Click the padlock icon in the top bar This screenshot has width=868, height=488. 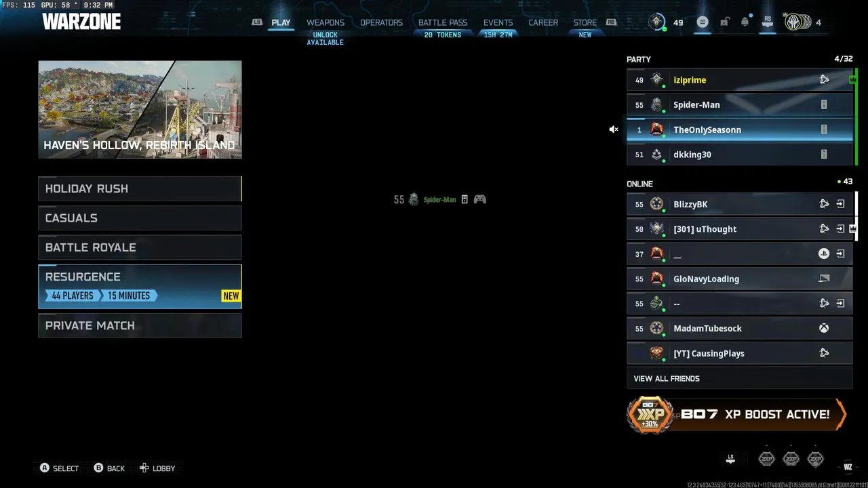click(x=724, y=22)
